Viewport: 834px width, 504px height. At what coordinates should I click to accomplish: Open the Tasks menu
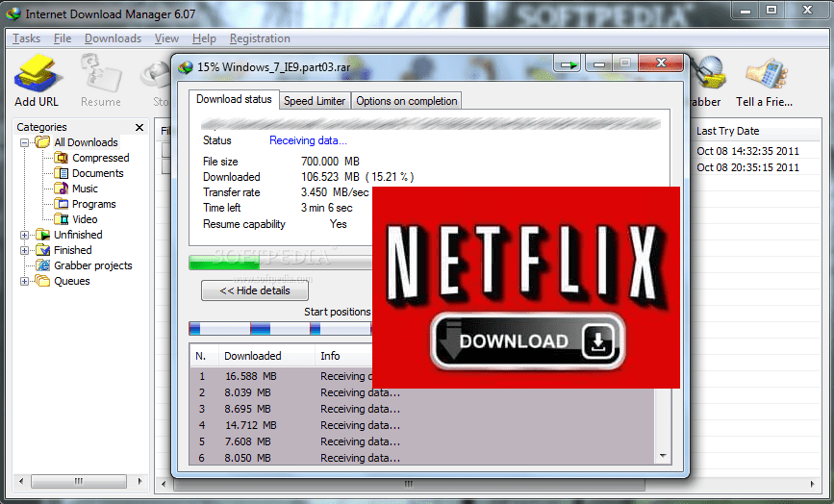click(x=27, y=38)
